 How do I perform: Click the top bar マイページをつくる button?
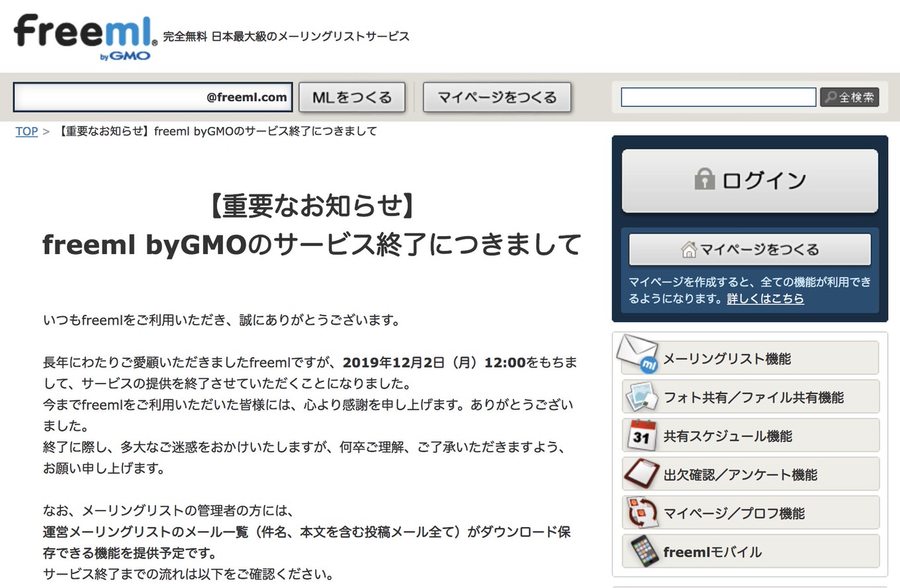coord(497,97)
